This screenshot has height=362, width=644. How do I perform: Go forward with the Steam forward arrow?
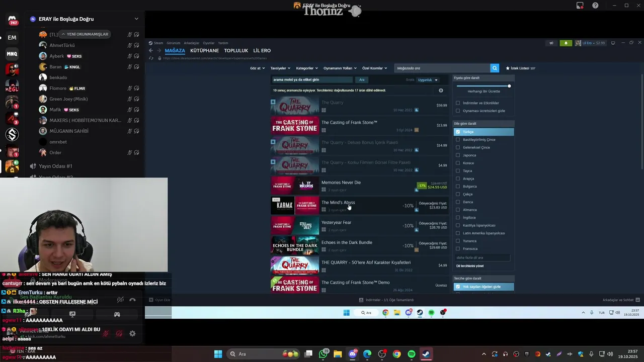pyautogui.click(x=159, y=51)
